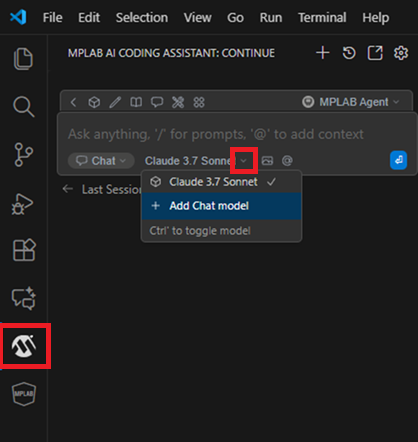
Task: Open the MPLAB hexagon icon view
Action: click(x=24, y=394)
